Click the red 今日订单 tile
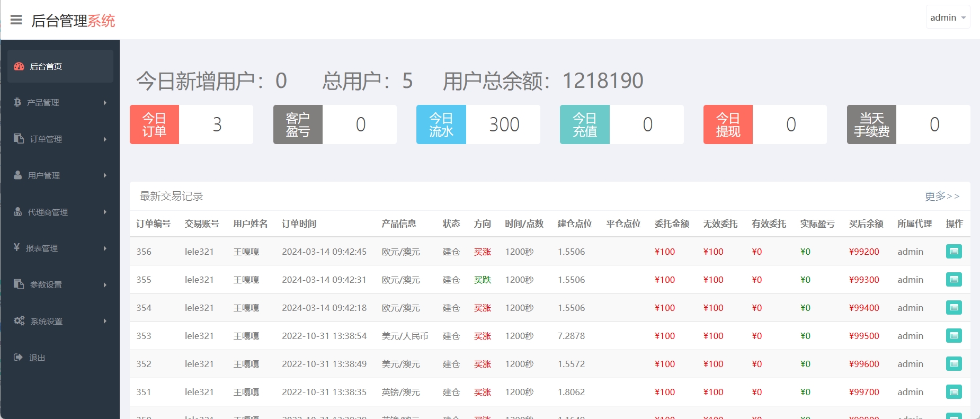This screenshot has height=419, width=980. pos(154,124)
